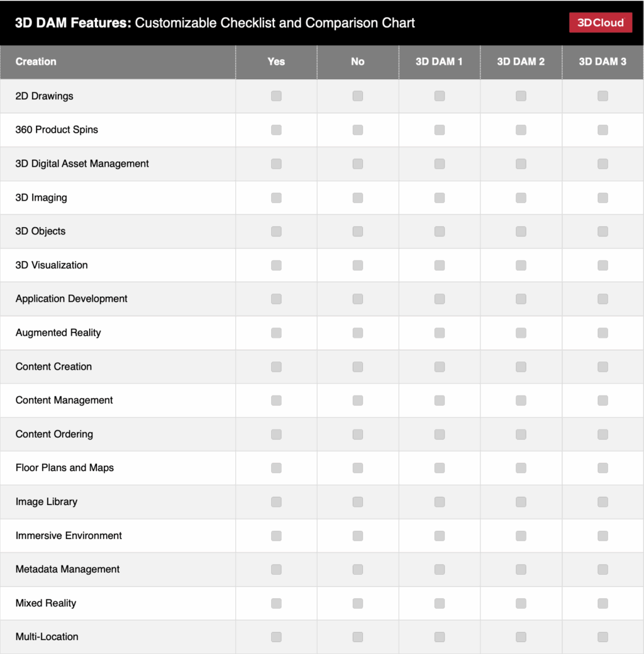Tick 3D DAM 1 for Floor Plans and Maps
The height and width of the screenshot is (654, 644).
(x=440, y=468)
